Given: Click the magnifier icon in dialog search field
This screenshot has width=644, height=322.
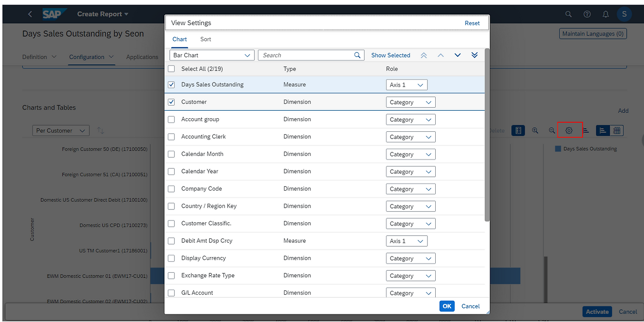Looking at the screenshot, I should (x=358, y=55).
